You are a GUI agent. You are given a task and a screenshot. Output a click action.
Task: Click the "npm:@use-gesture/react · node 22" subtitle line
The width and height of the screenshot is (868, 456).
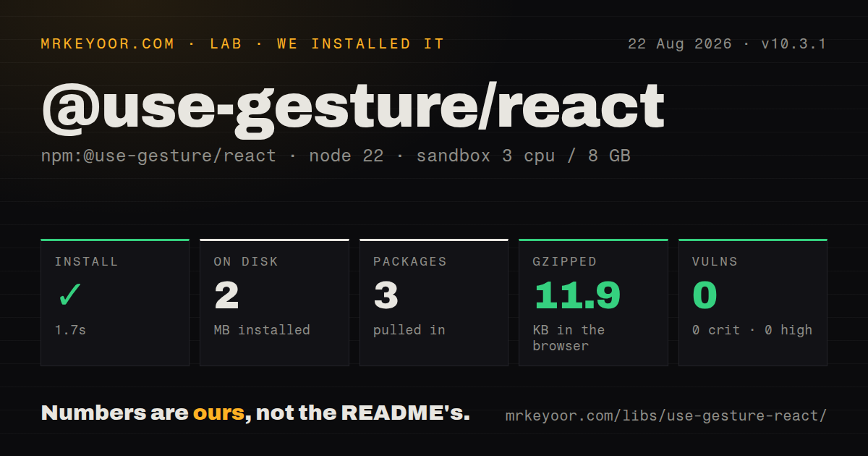pyautogui.click(x=336, y=156)
